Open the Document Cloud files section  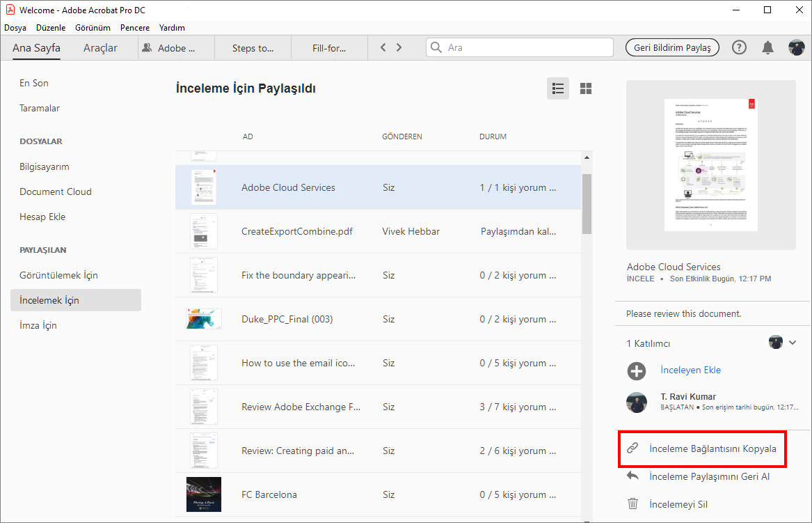(56, 192)
